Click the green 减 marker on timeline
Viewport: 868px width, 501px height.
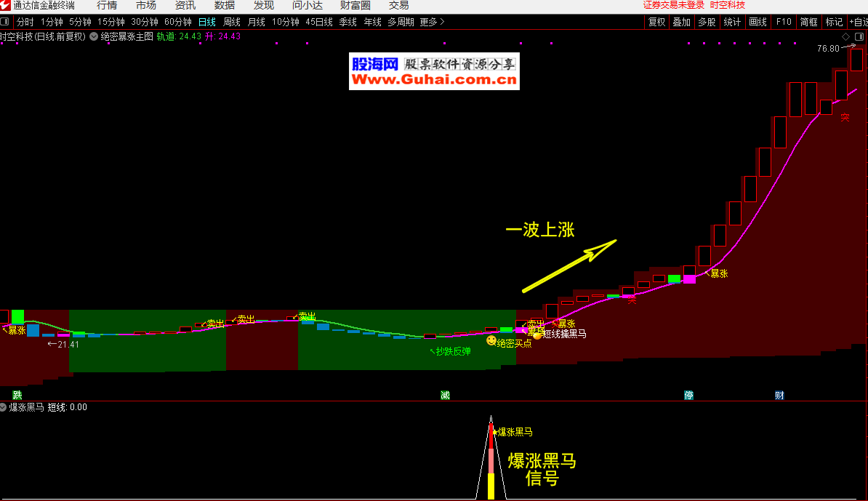pos(445,396)
